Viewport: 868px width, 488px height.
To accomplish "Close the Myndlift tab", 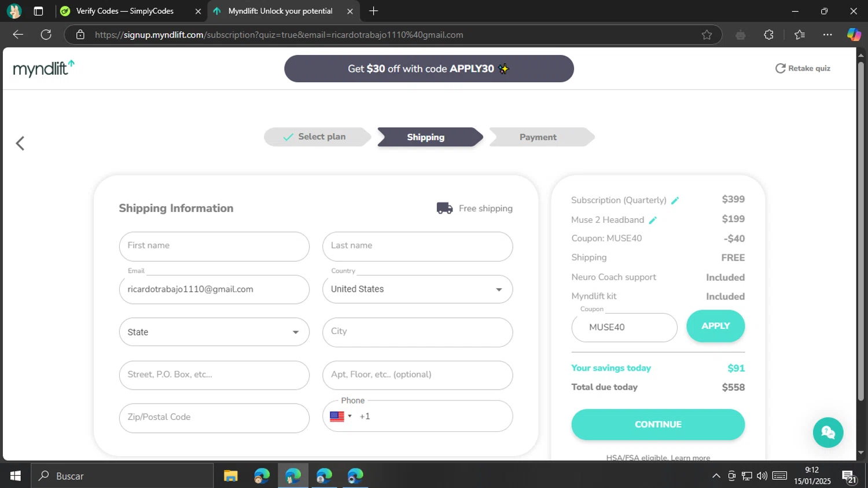I will click(x=350, y=11).
